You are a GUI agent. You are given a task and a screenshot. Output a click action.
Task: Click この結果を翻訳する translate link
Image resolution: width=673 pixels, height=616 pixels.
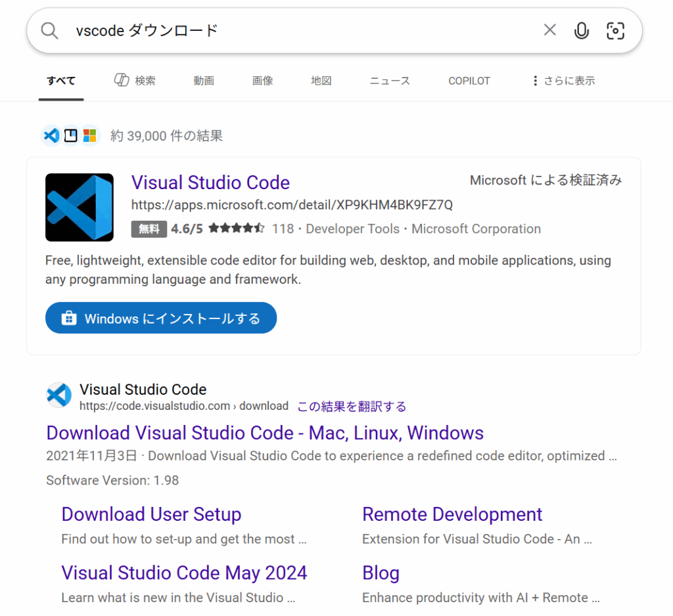[x=352, y=407]
